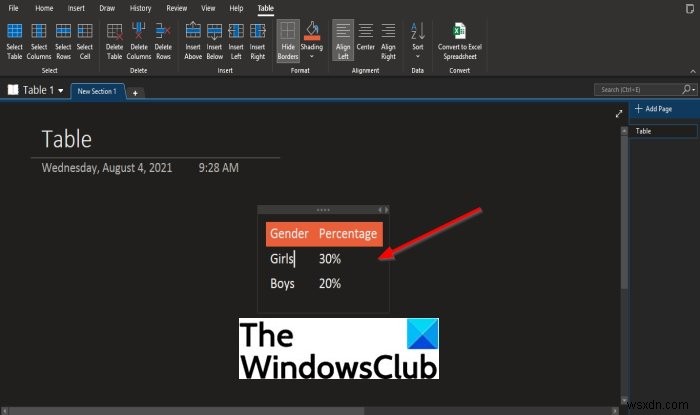700x415 pixels.
Task: Click the full page view expand icon
Action: click(619, 114)
